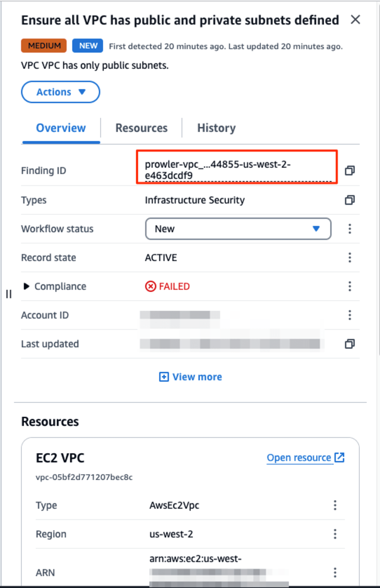Click the us-west-2 region value
Viewport: 380px width, 588px height.
click(x=171, y=534)
